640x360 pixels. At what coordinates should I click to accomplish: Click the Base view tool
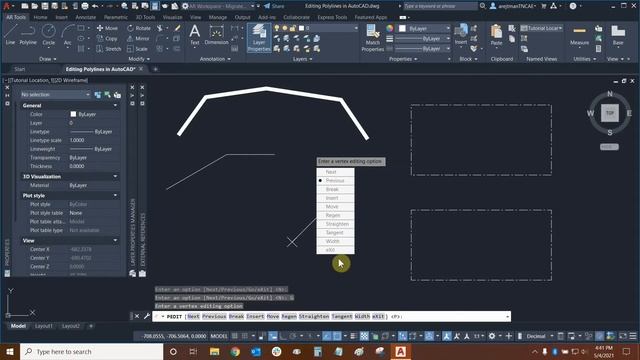[618, 35]
